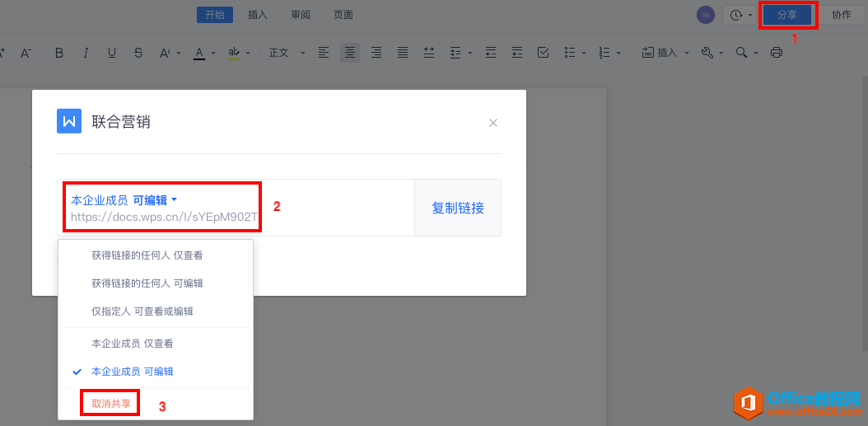The height and width of the screenshot is (426, 868).
Task: Increase the paragraph indent
Action: coord(517,53)
